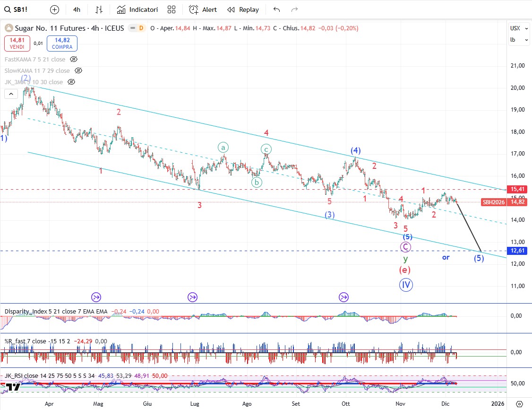Click the grey status pill beside D badge
The height and width of the screenshot is (410, 532).
point(133,28)
